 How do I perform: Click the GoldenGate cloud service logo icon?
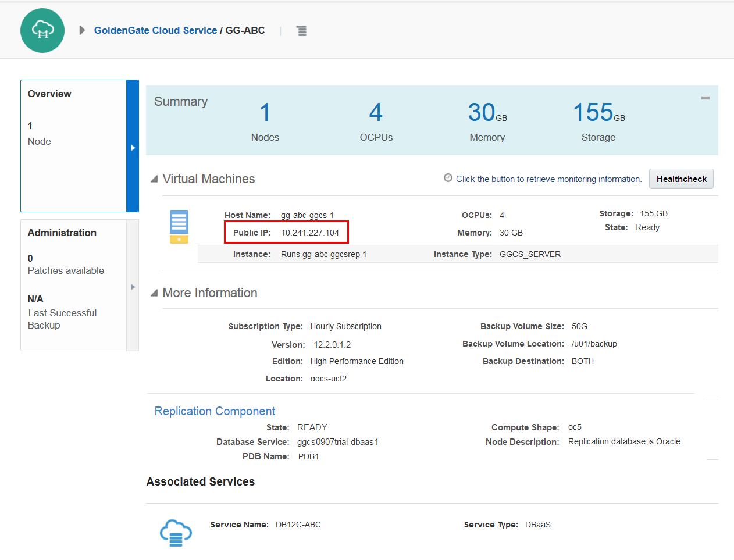click(x=42, y=31)
